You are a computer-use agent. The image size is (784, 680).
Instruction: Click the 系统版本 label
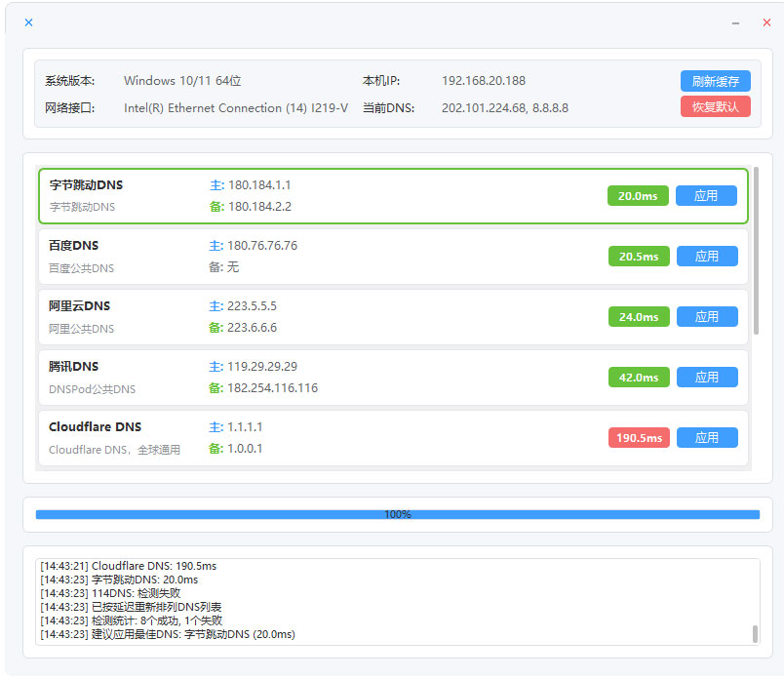69,81
